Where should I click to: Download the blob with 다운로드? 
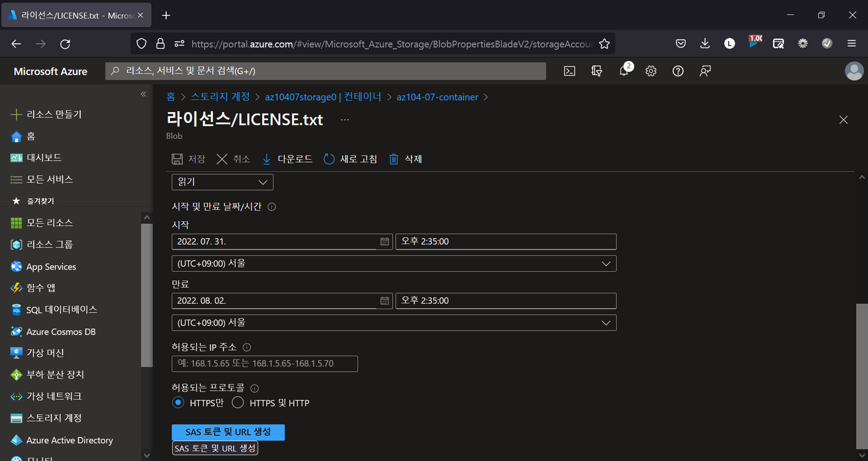[x=287, y=159]
